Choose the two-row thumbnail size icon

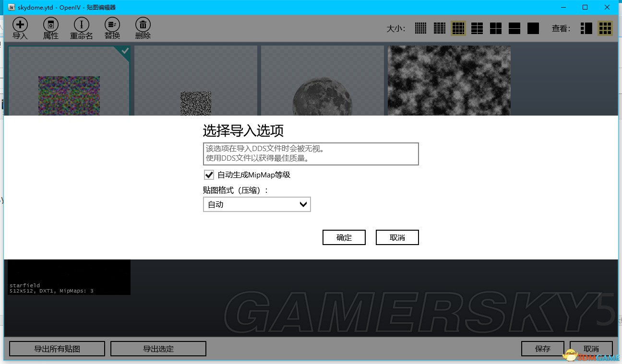514,28
